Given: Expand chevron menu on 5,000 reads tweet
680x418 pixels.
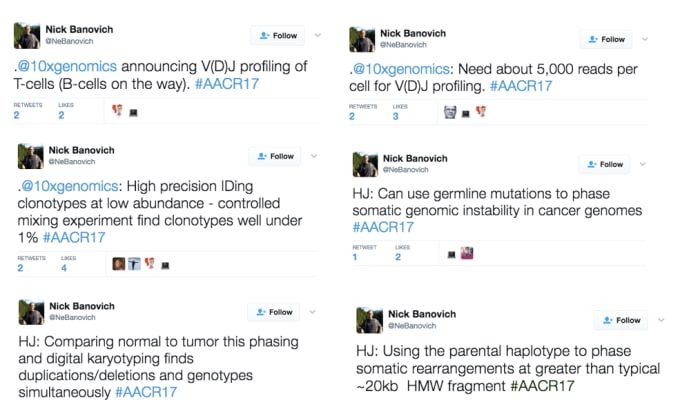Looking at the screenshot, I should coord(645,39).
